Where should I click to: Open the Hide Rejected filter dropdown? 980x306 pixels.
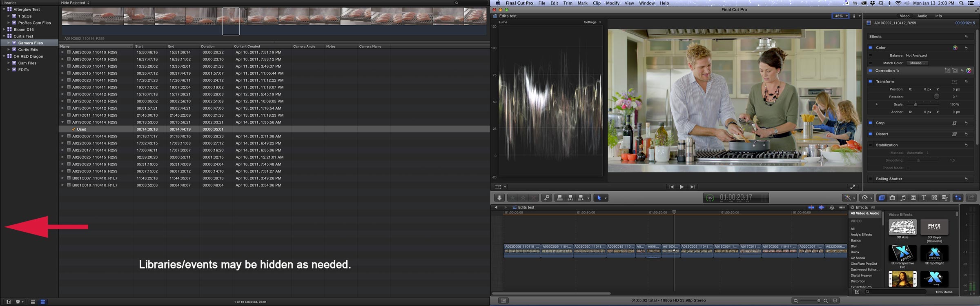(75, 3)
